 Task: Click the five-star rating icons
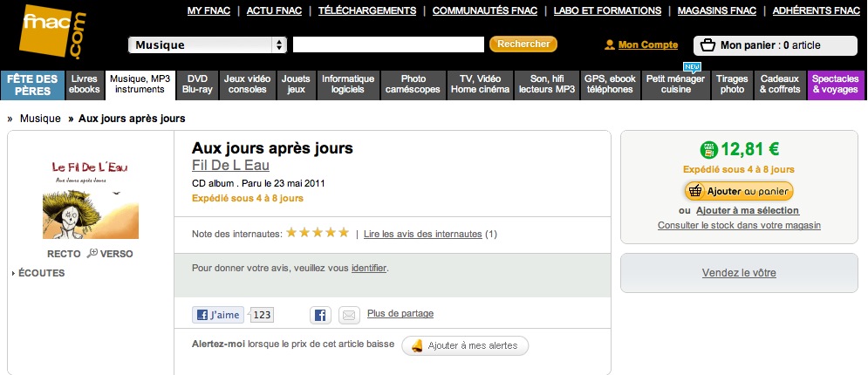[318, 232]
